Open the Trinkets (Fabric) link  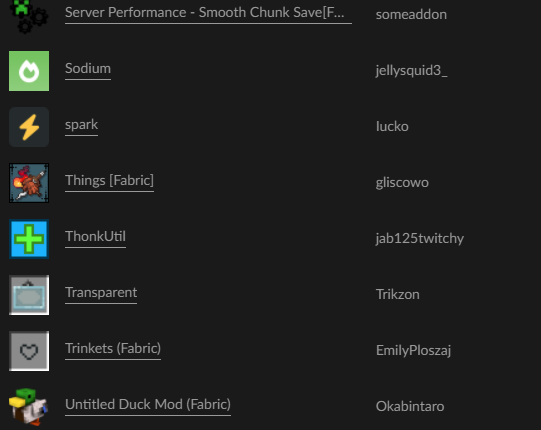point(113,349)
